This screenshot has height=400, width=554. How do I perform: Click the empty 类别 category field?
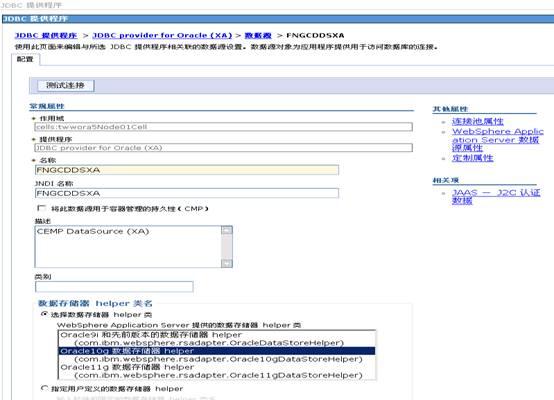114,287
